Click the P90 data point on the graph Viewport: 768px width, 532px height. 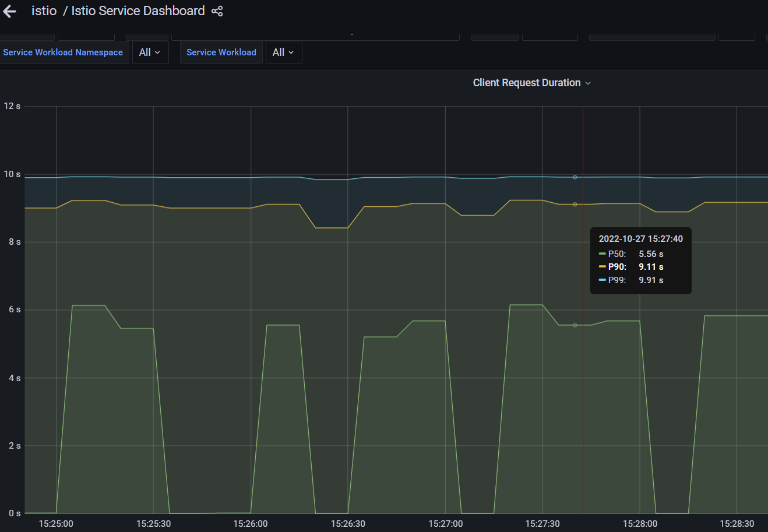click(x=575, y=205)
